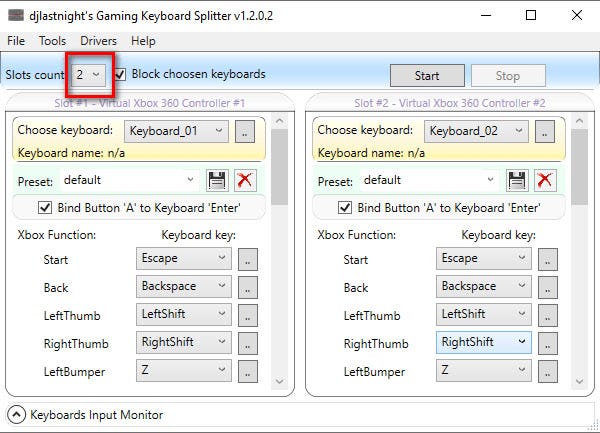This screenshot has width=600, height=433.
Task: Click detect-key button for Slot #1 LeftThumb
Action: [248, 315]
